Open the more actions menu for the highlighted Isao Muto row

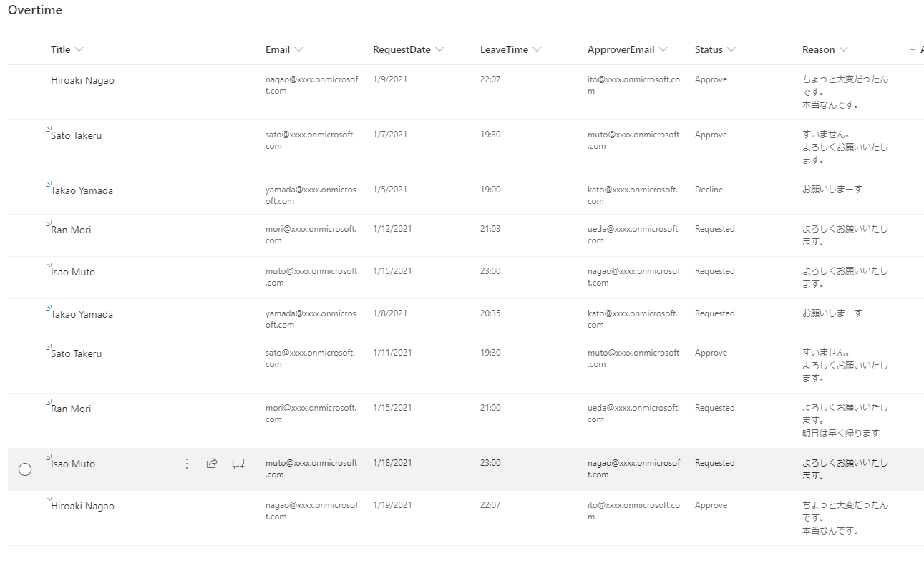pos(187,464)
